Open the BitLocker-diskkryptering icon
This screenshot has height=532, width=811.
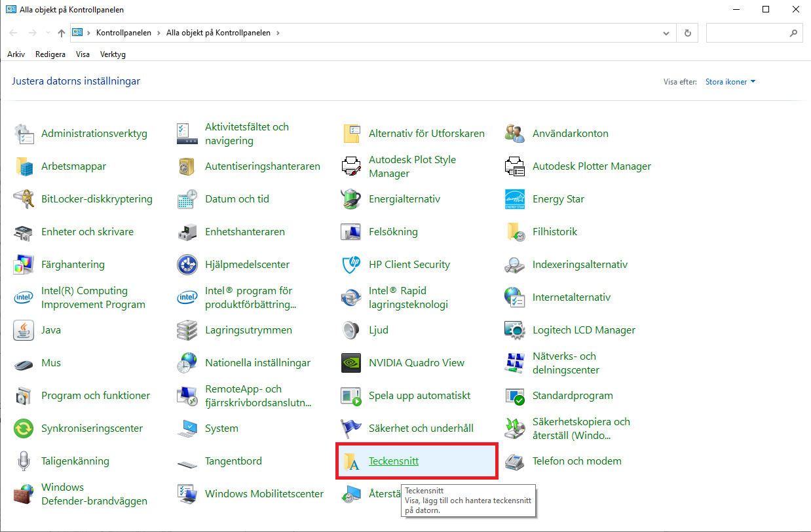[24, 199]
